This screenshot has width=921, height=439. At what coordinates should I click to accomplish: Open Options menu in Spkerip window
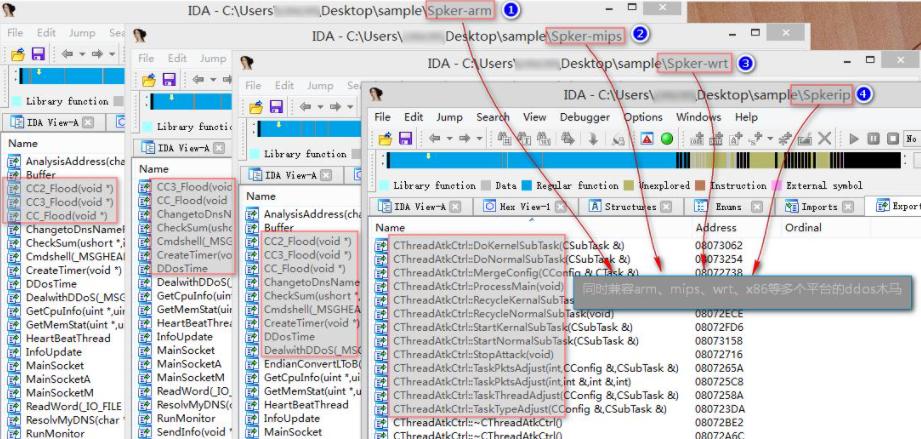click(643, 117)
